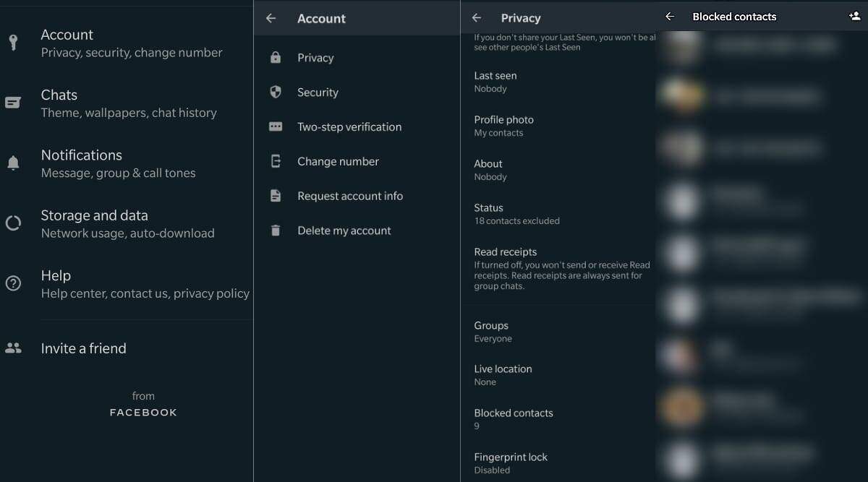868x482 pixels.
Task: Tap Request account info
Action: click(x=350, y=197)
